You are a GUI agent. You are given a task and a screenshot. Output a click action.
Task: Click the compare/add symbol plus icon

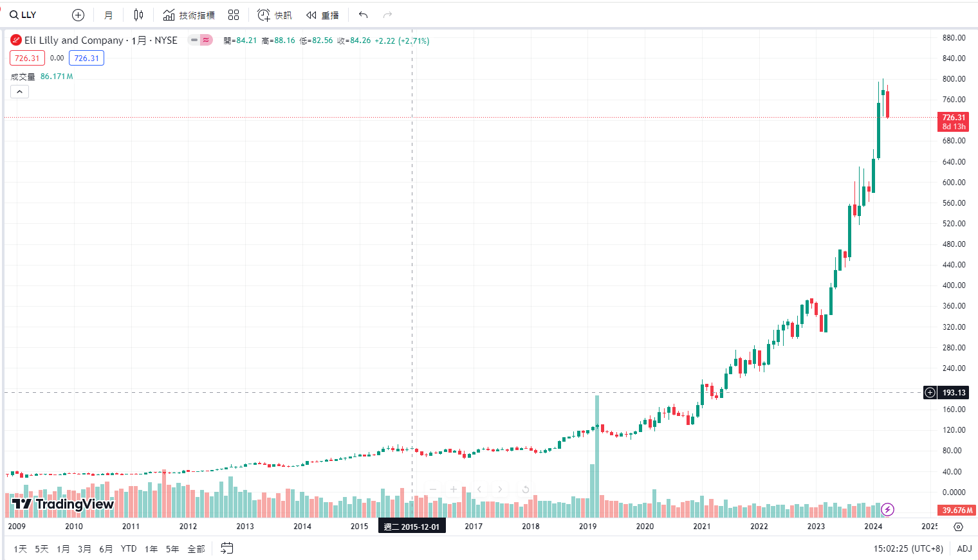tap(78, 15)
